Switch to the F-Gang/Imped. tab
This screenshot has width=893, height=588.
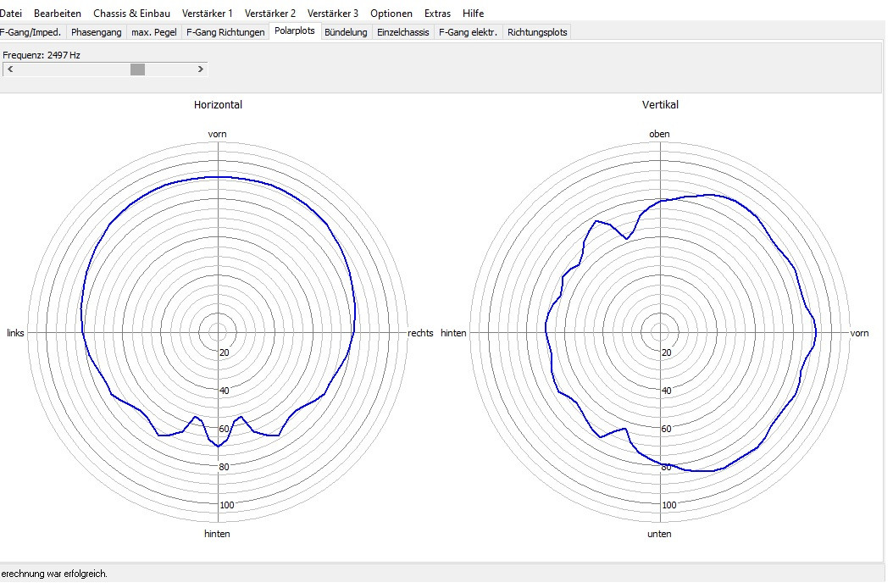(31, 32)
